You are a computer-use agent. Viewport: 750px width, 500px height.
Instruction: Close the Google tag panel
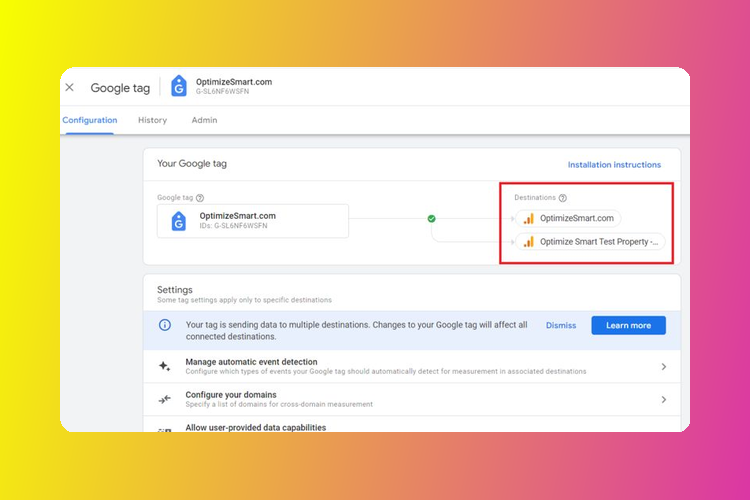[x=69, y=87]
